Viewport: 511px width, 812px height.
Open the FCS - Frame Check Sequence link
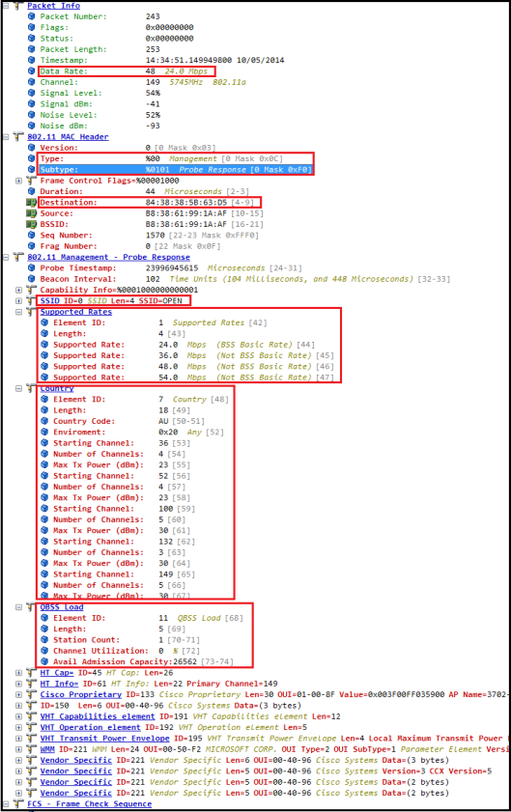pyautogui.click(x=90, y=804)
